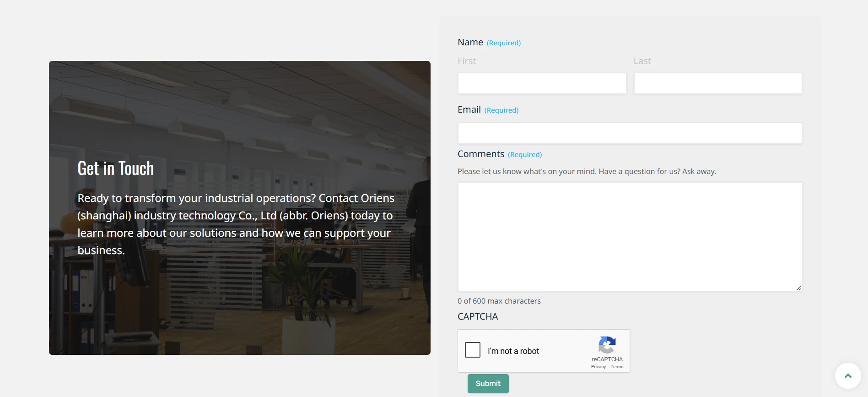The width and height of the screenshot is (868, 397).
Task: Focus the First name input field
Action: [x=542, y=83]
